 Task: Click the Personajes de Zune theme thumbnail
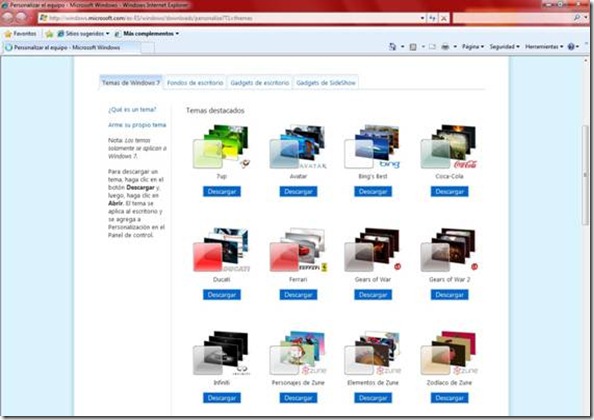pos(298,353)
